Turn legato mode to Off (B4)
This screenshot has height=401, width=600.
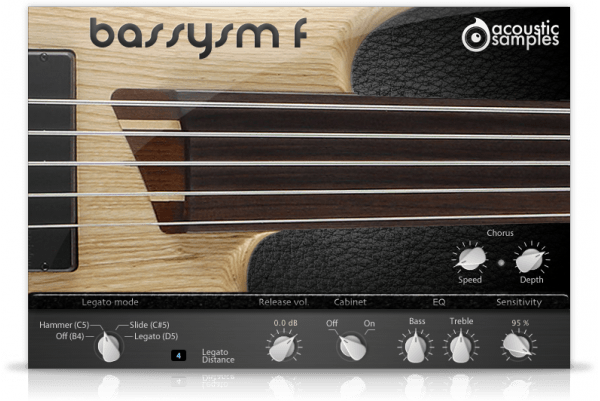tap(68, 337)
